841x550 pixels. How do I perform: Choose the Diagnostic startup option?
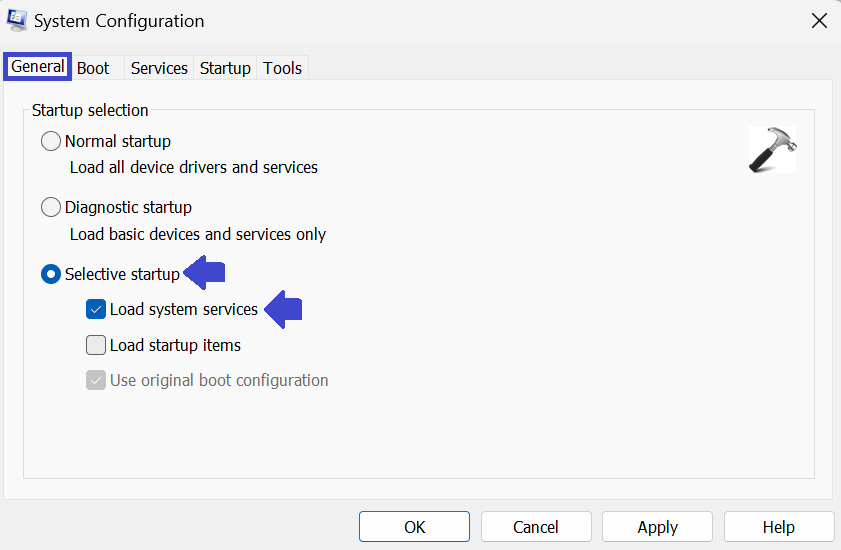point(51,207)
